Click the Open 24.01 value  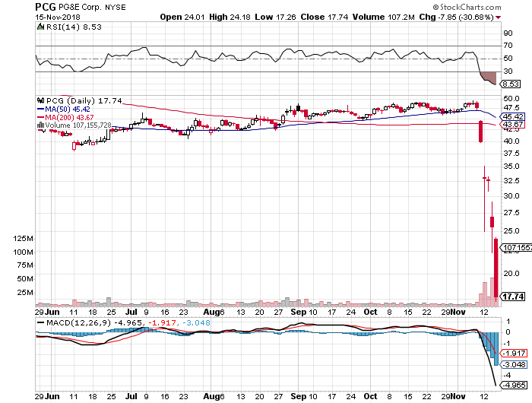click(182, 17)
